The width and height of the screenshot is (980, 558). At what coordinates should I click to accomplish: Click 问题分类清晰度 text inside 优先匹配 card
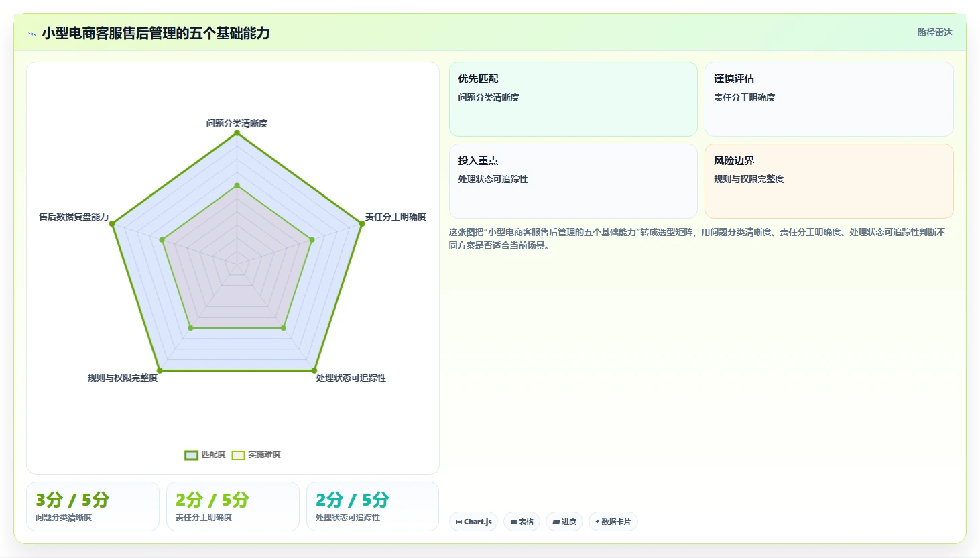click(489, 97)
